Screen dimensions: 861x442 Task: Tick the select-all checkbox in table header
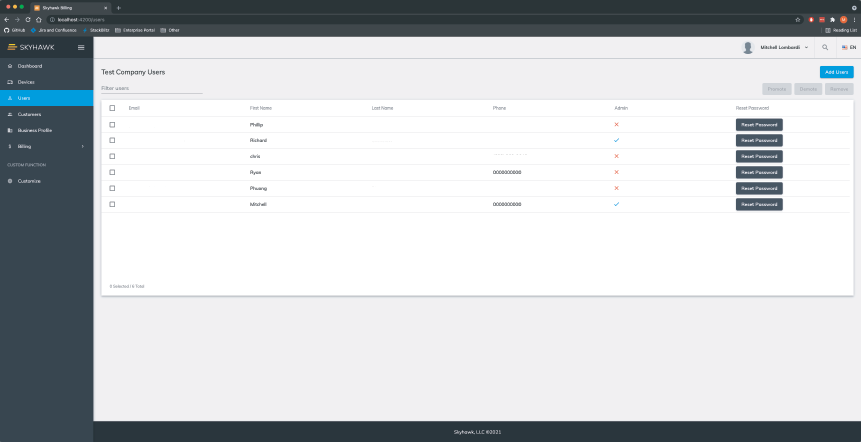click(112, 108)
